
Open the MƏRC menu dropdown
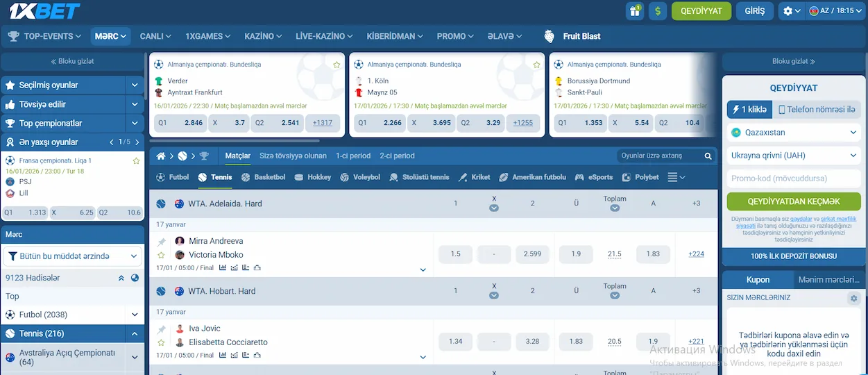pos(110,36)
